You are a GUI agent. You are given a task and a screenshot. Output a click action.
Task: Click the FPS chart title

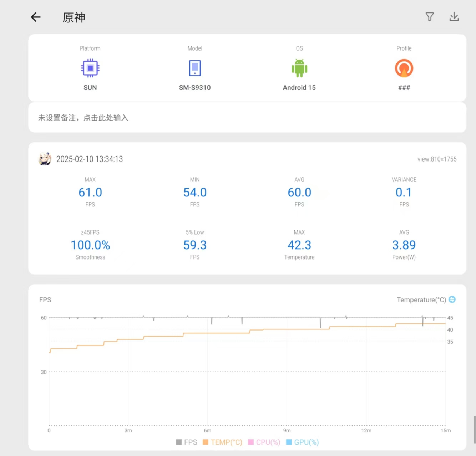coord(45,300)
